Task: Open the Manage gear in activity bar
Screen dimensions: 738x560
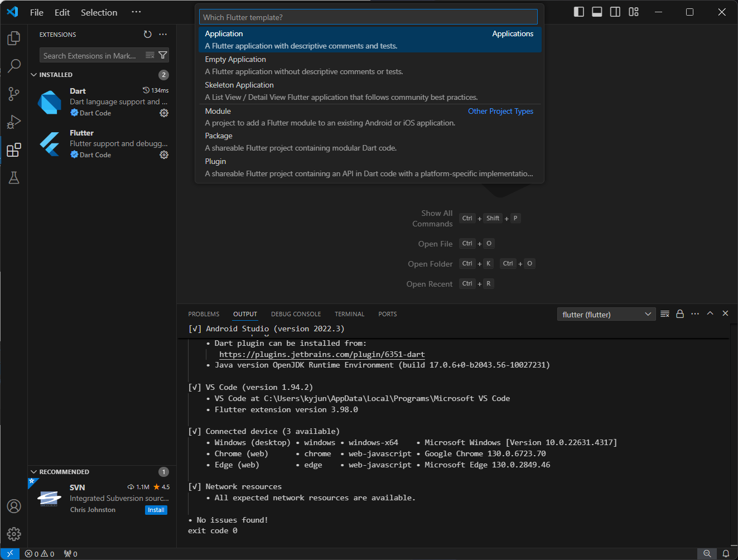Action: (14, 534)
